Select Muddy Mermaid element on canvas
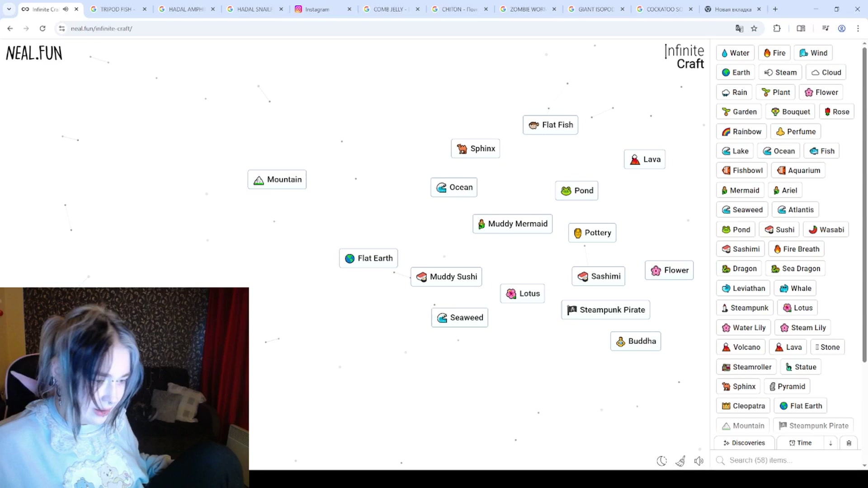The width and height of the screenshot is (868, 488). (512, 224)
